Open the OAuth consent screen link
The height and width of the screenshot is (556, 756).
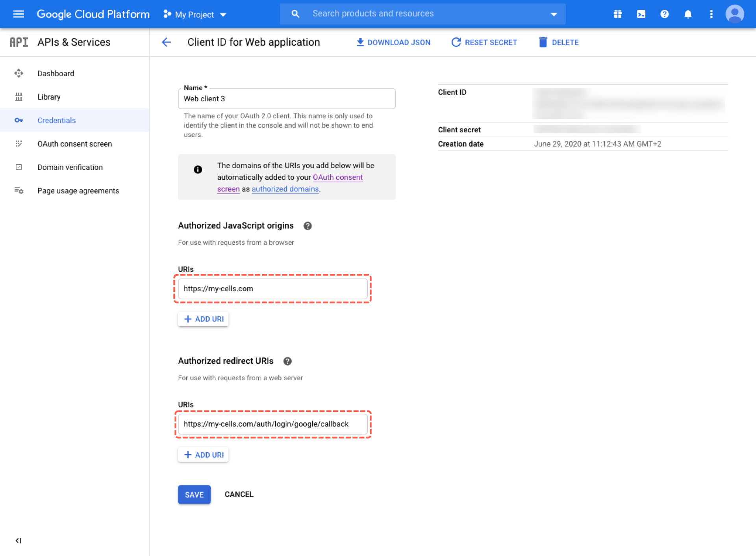click(x=337, y=177)
